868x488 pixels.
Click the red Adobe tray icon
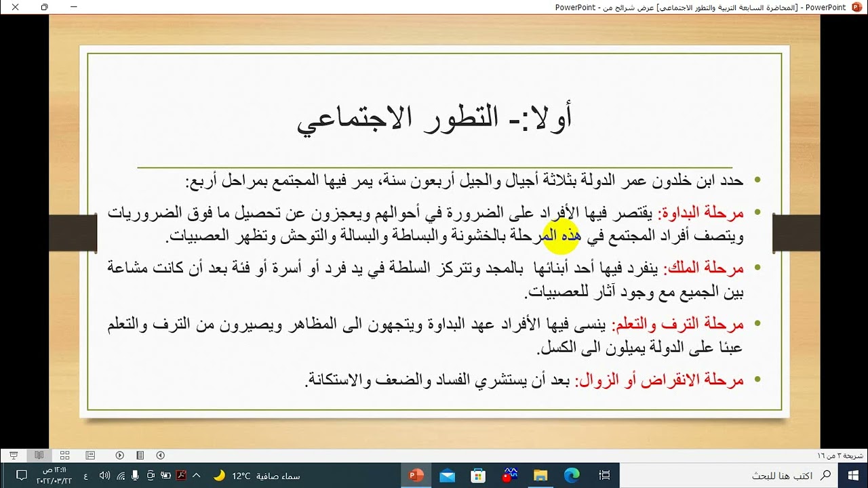pos(181,476)
